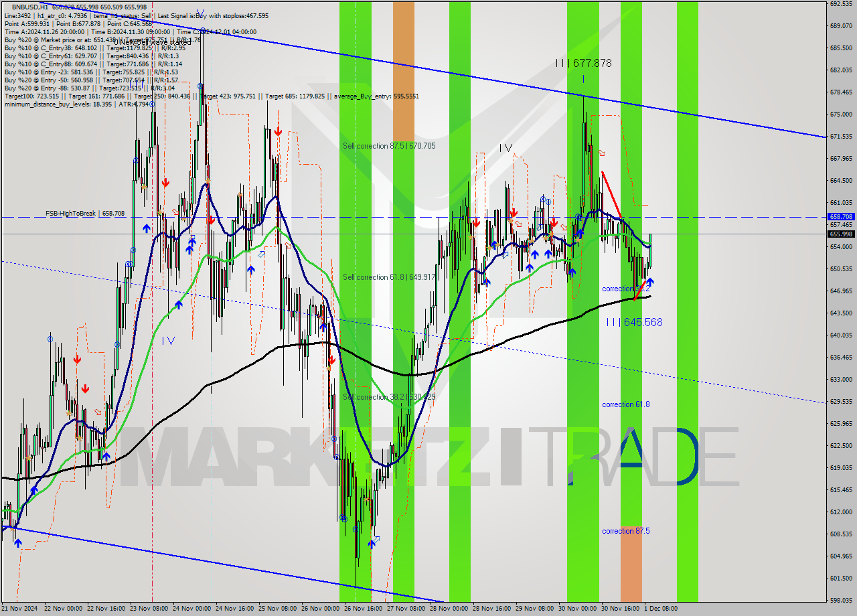
Task: Click the 28 Nov 00:00 time label
Action: tap(450, 609)
